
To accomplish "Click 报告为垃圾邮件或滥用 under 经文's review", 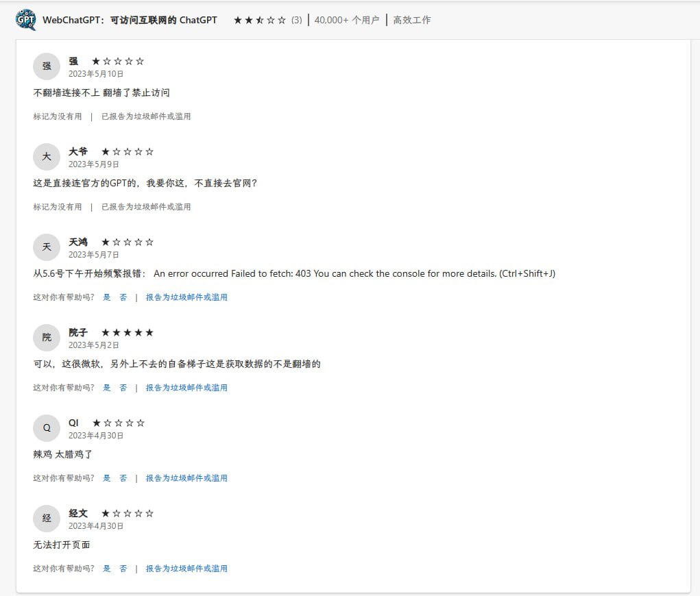I will 186,568.
